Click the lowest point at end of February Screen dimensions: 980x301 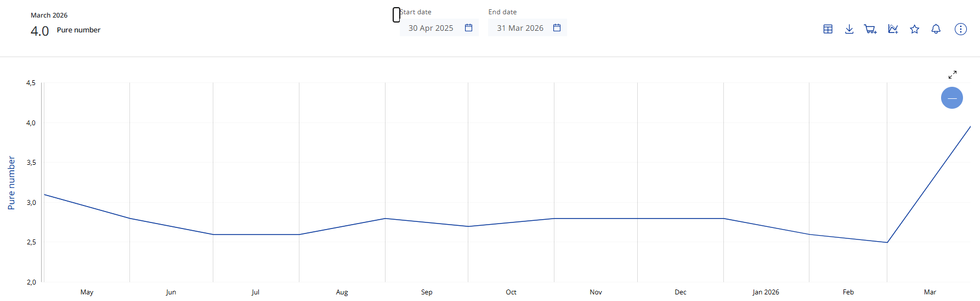887,242
